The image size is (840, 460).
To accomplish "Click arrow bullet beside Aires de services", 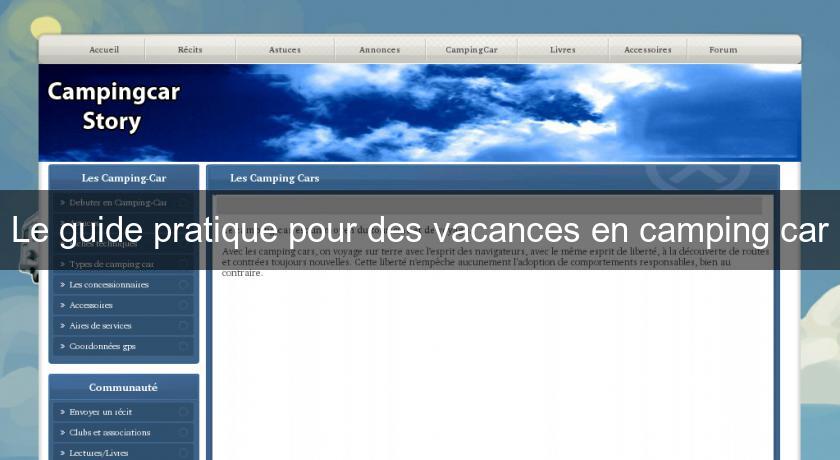I will 62,326.
